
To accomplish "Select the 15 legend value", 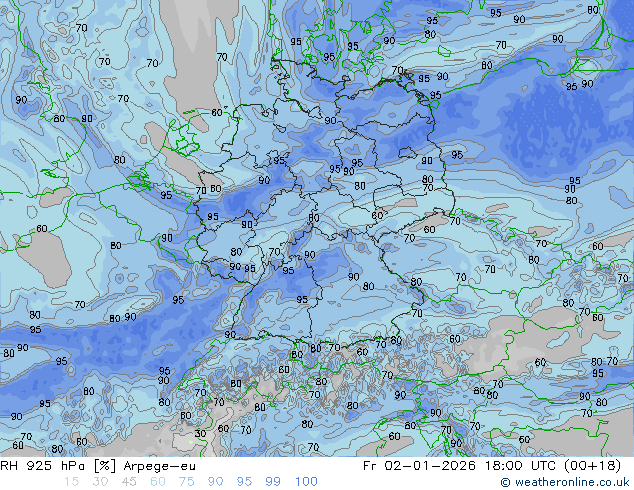I will pyautogui.click(x=72, y=482).
